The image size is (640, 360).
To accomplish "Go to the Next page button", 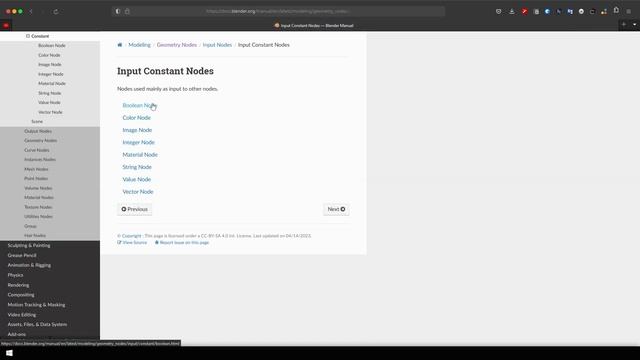I will (336, 209).
